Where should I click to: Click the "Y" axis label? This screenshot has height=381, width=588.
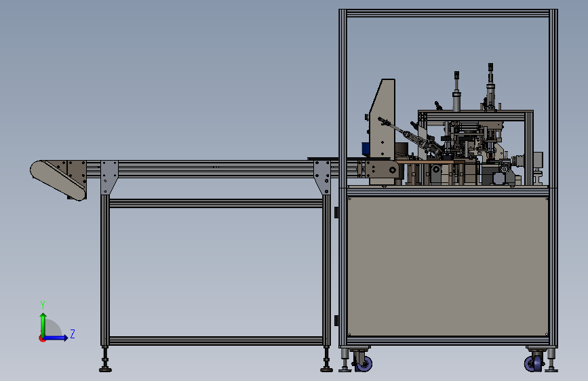pos(43,304)
